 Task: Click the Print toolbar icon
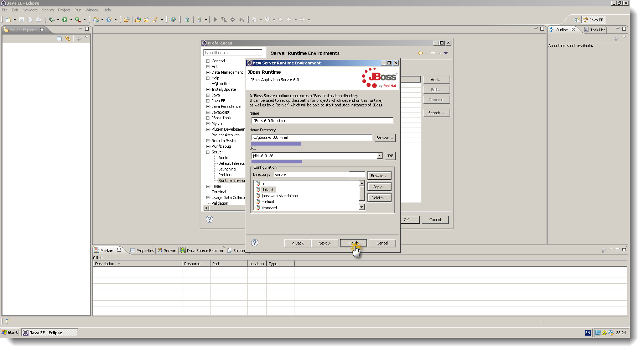pyautogui.click(x=39, y=20)
